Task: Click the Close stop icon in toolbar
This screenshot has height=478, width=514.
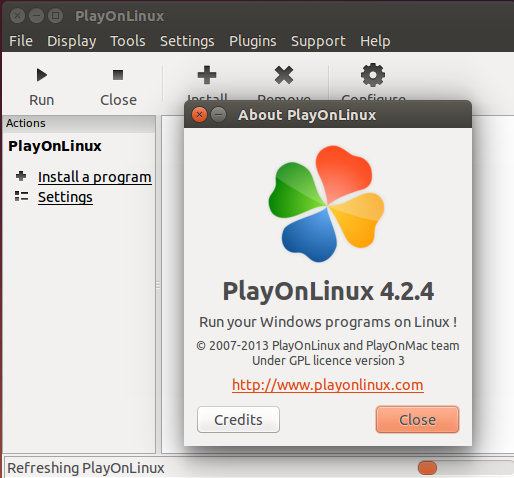Action: 118,75
